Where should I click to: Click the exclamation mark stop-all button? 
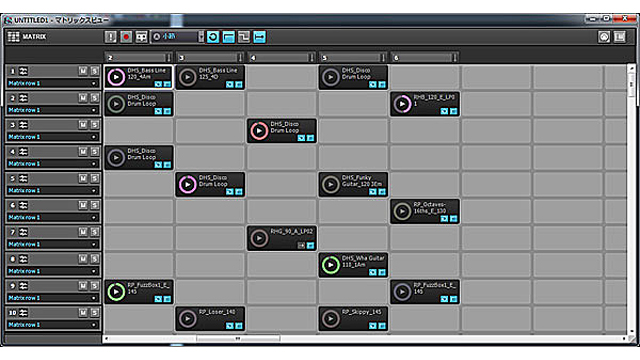pos(110,37)
